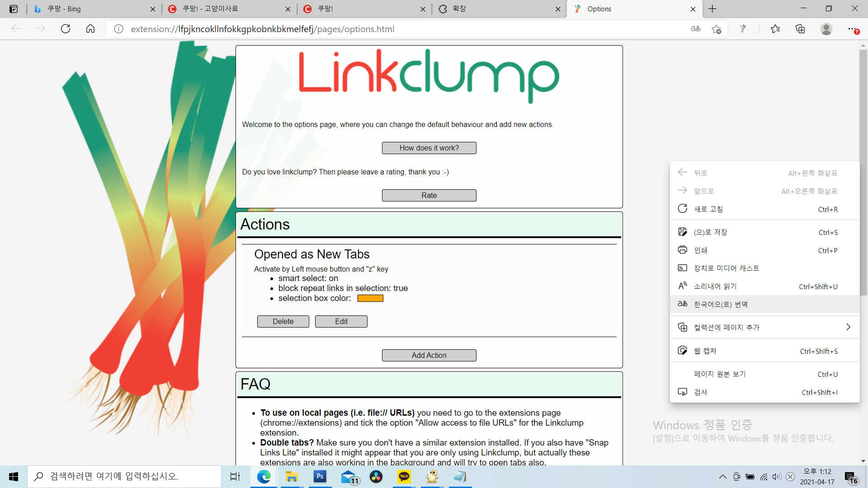
Task: Open the browser Settings and more menu
Action: pyautogui.click(x=853, y=29)
